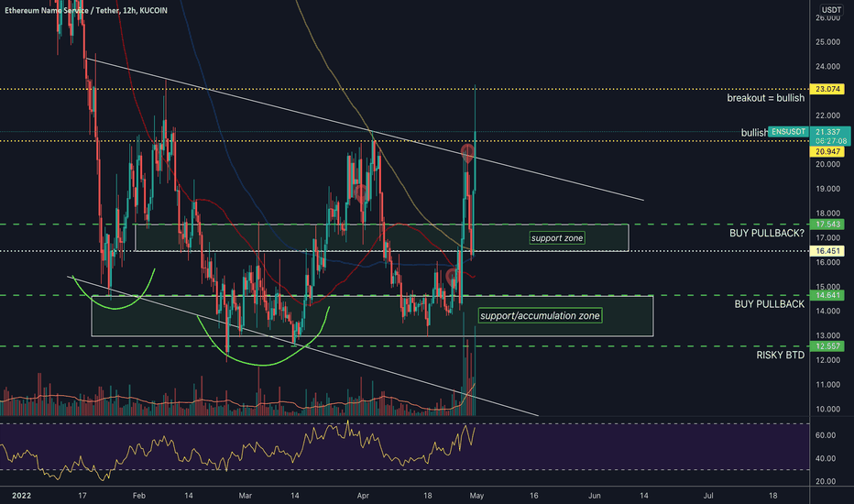Click the 'May' date on time axis
854x504 pixels.
(476, 495)
